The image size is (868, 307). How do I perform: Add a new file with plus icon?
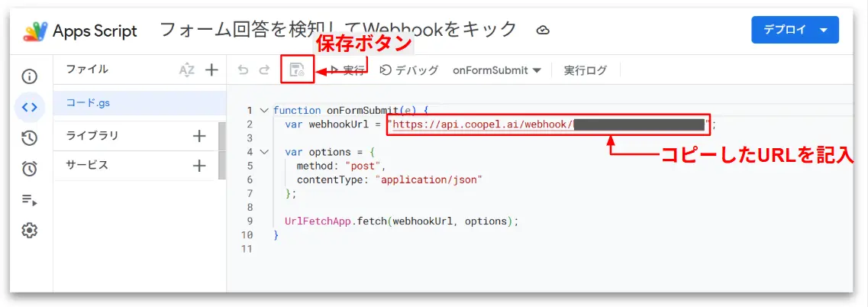point(212,69)
